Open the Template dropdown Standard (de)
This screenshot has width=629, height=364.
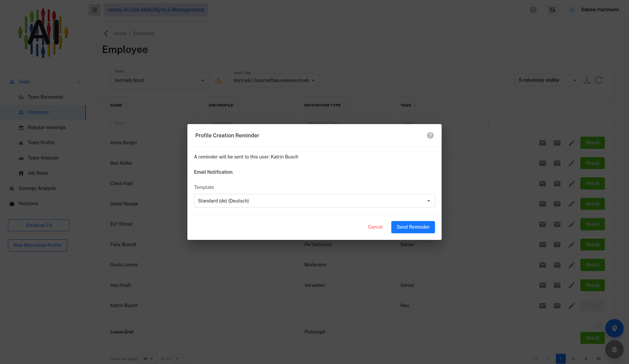point(314,201)
